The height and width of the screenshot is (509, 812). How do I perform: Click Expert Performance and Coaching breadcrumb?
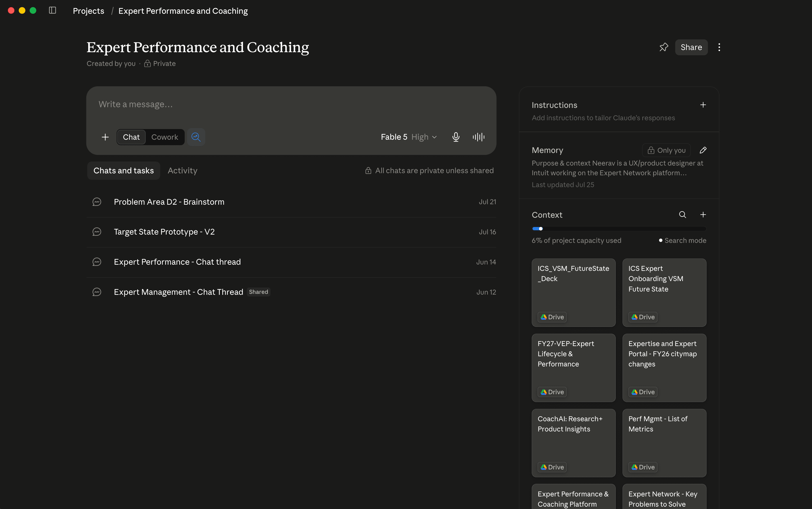click(x=183, y=11)
